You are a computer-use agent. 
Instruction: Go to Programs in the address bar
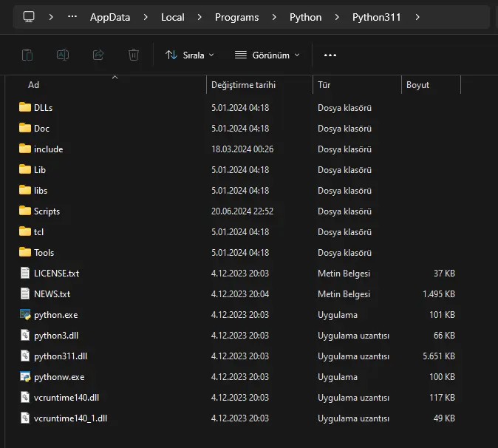click(x=237, y=17)
